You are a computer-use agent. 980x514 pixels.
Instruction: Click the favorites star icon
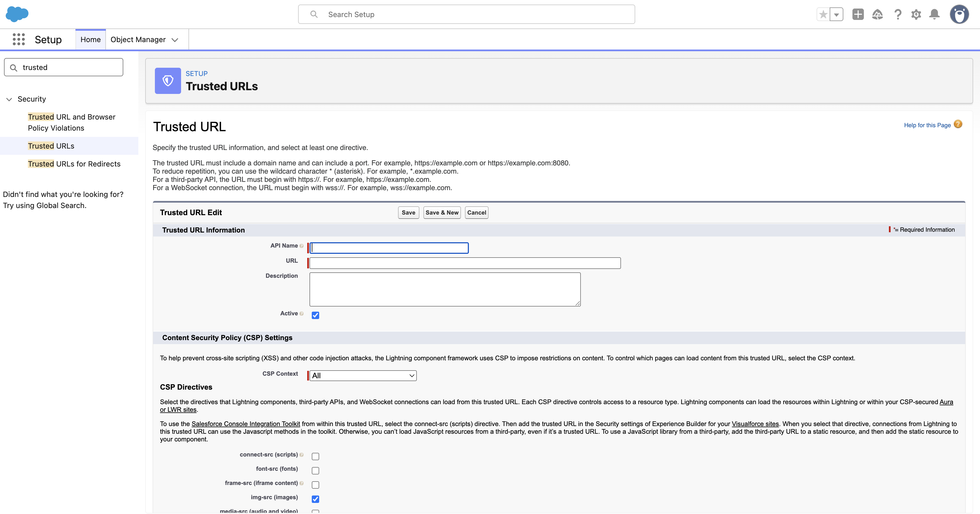823,15
